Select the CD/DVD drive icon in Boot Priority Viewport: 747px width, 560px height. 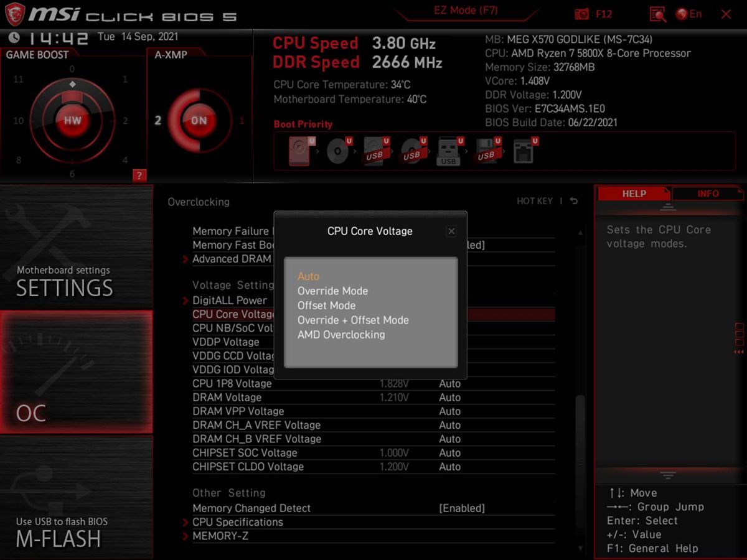coord(337,150)
